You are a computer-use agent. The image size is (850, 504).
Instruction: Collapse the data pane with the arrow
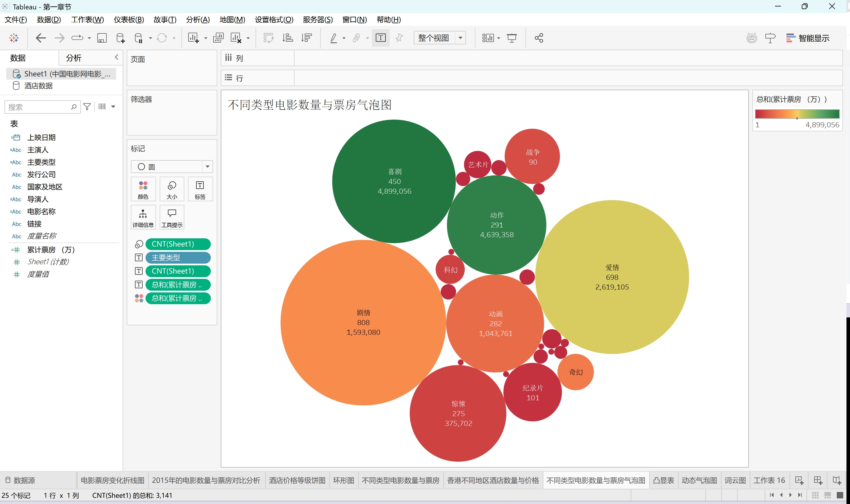pyautogui.click(x=116, y=57)
